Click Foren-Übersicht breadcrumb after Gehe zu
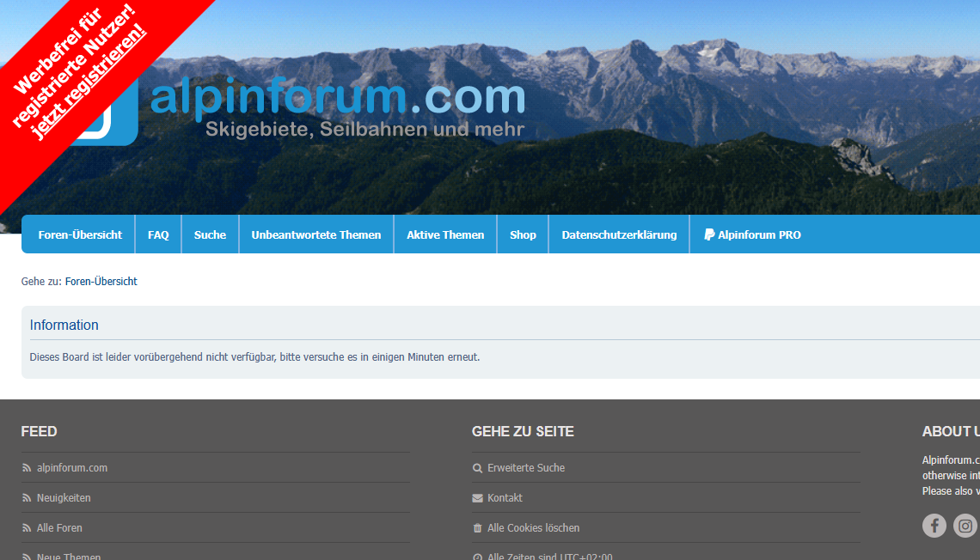This screenshot has width=980, height=560. (101, 282)
